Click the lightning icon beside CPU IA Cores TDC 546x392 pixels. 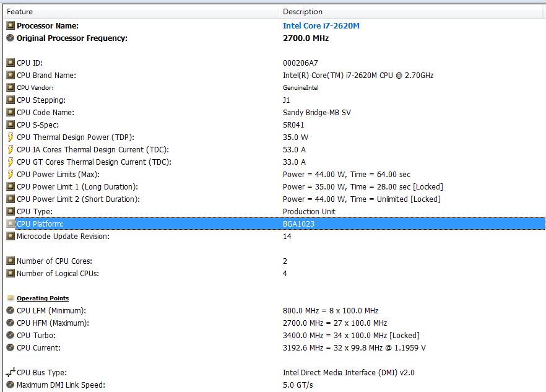(11, 149)
